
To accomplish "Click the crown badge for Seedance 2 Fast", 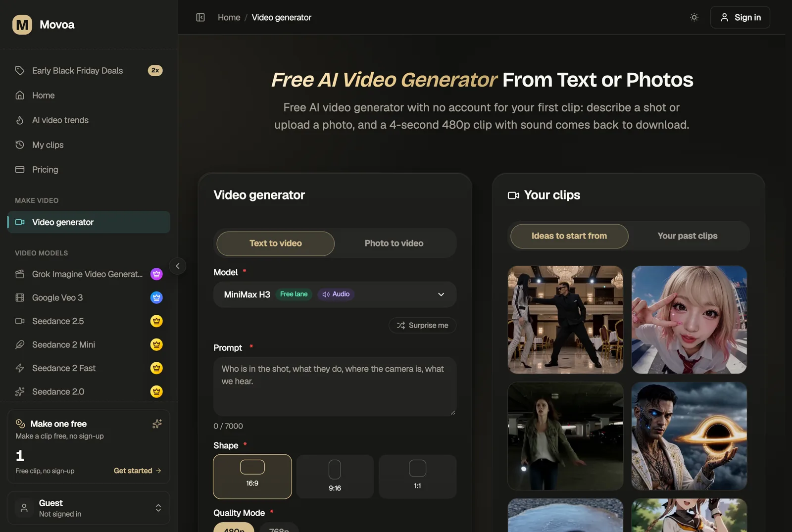I will 156,368.
